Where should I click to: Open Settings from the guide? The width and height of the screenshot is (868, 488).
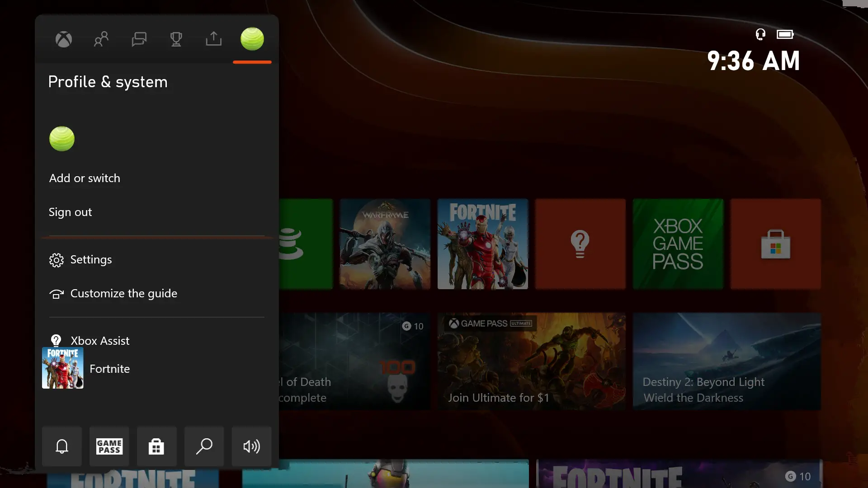click(x=90, y=260)
